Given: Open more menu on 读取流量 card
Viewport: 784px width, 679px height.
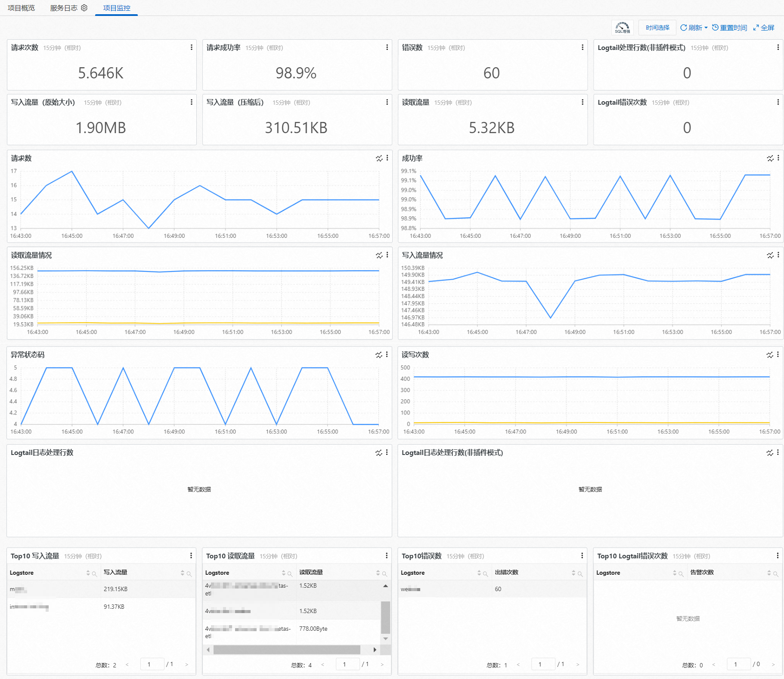Looking at the screenshot, I should click(x=583, y=102).
